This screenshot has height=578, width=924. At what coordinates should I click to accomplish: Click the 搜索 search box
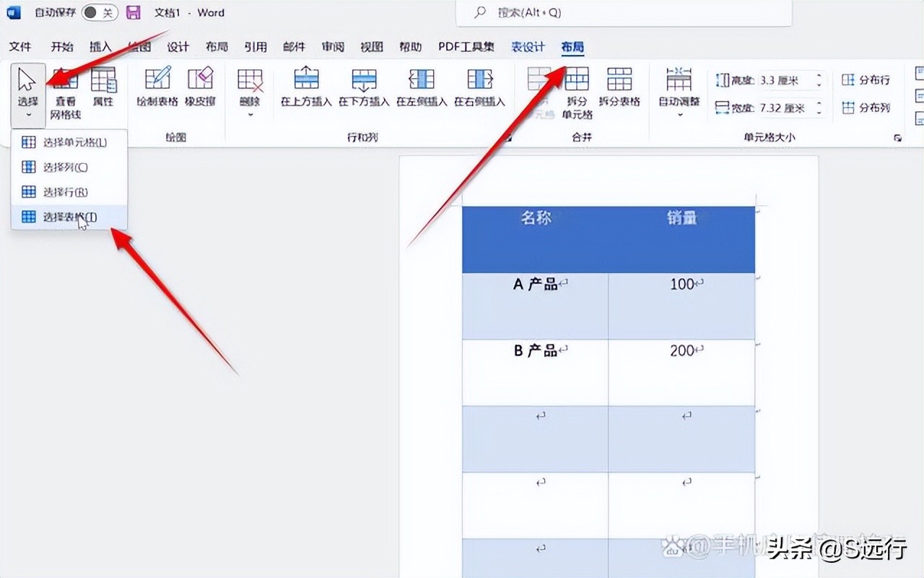click(624, 13)
